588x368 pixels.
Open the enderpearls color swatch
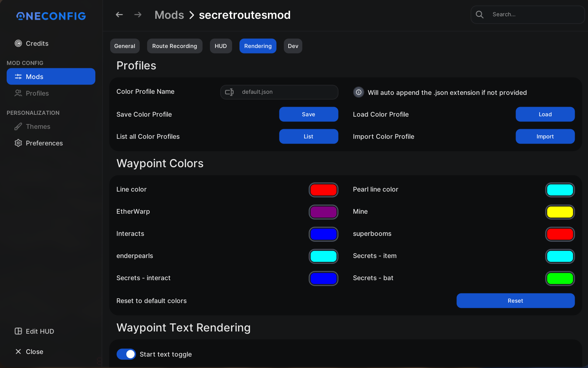(323, 257)
